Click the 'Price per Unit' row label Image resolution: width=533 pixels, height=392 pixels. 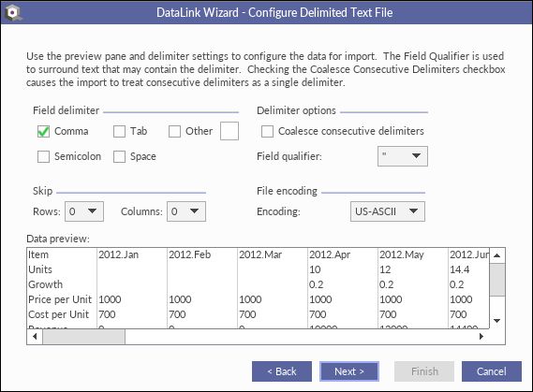pos(60,299)
